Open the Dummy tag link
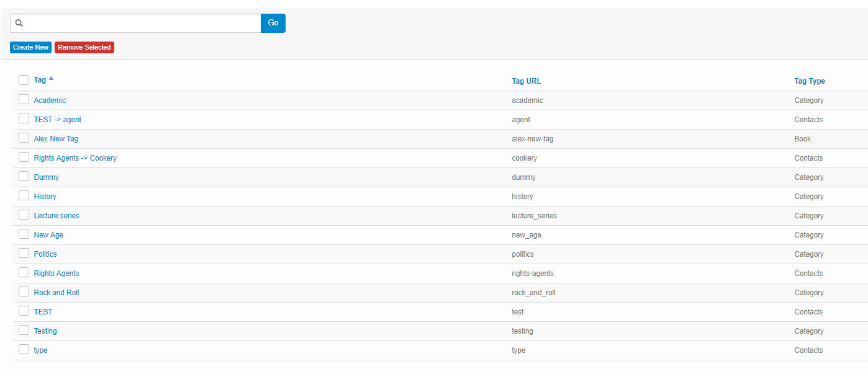 tap(46, 177)
